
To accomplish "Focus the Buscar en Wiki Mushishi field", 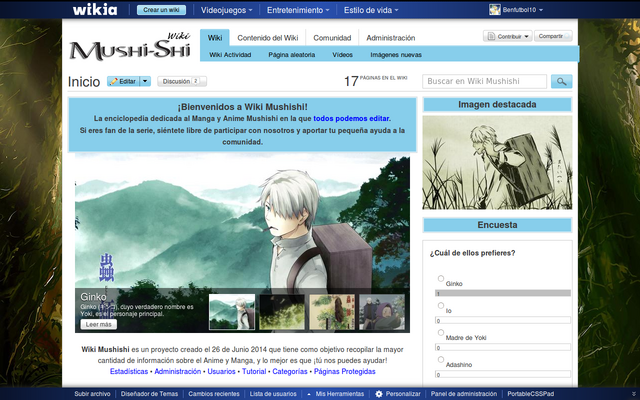I will (x=484, y=81).
